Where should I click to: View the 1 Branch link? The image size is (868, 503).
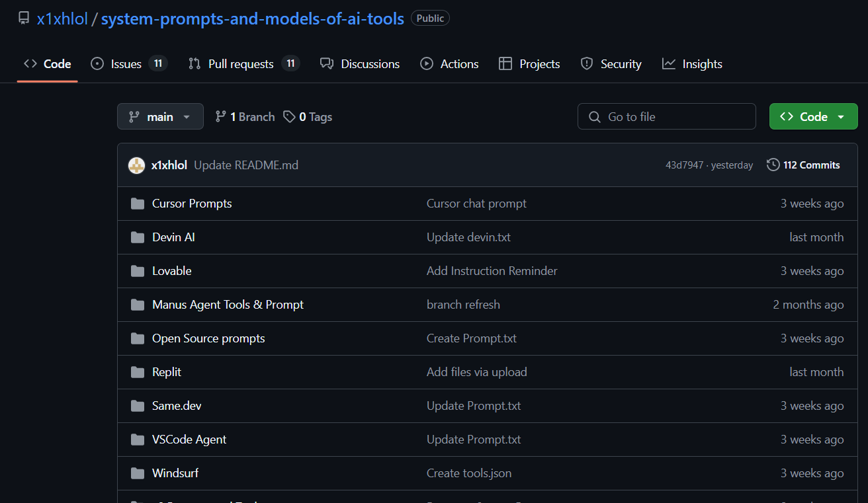click(245, 116)
